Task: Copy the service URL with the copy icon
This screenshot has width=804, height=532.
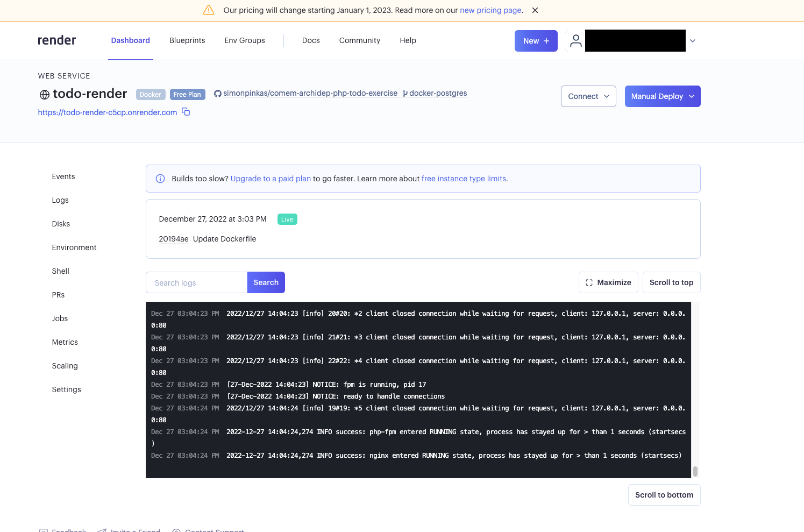Action: (x=186, y=112)
